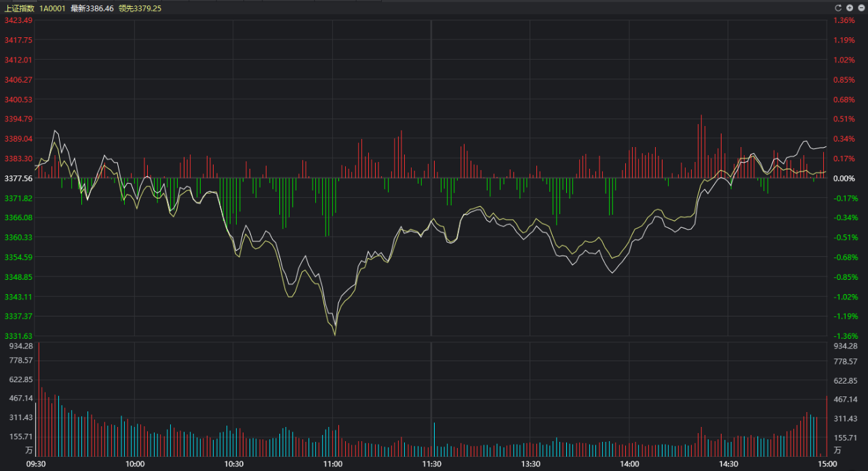Click the 11:30 time axis label
The image size is (868, 471).
tap(432, 464)
